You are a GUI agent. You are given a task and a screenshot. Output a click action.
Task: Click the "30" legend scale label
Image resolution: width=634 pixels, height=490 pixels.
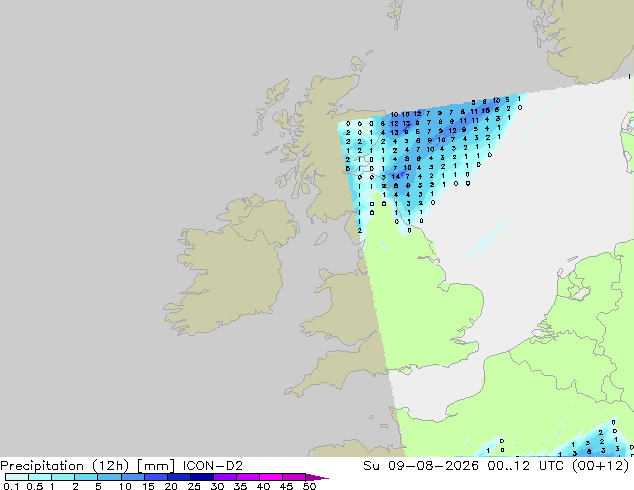click(x=217, y=486)
